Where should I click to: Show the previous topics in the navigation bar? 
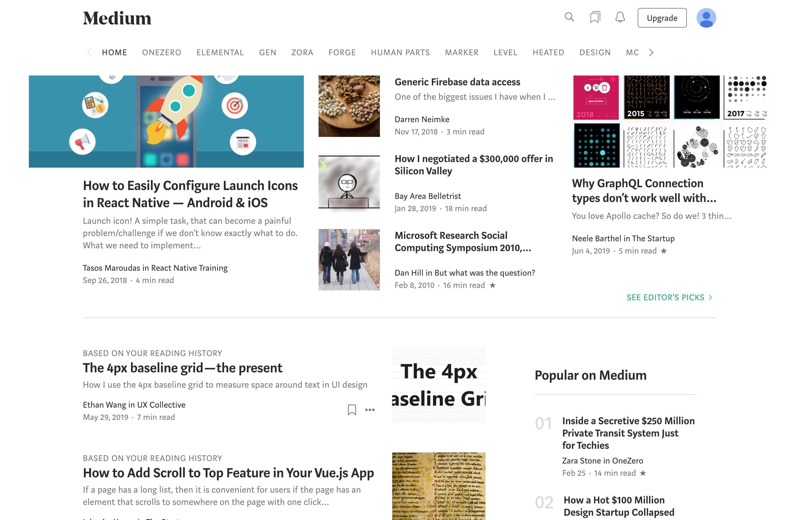pos(89,52)
